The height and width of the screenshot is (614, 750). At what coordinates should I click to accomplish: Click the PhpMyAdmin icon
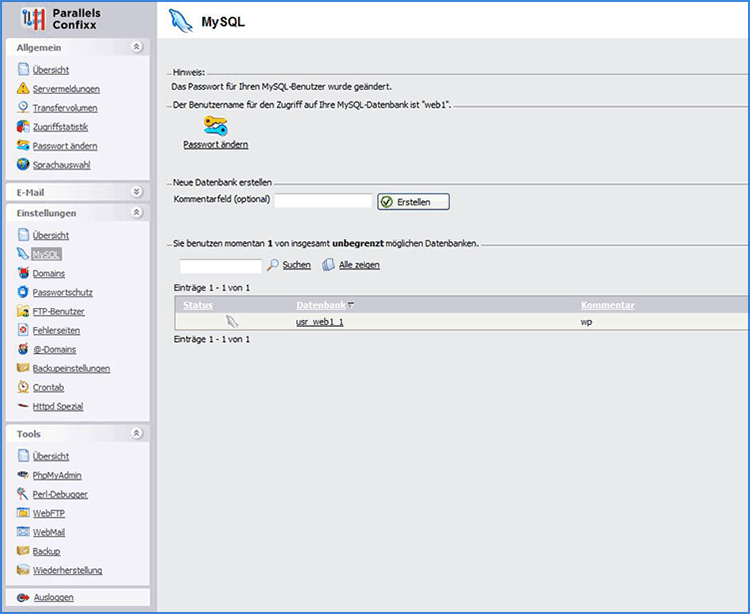(x=23, y=475)
